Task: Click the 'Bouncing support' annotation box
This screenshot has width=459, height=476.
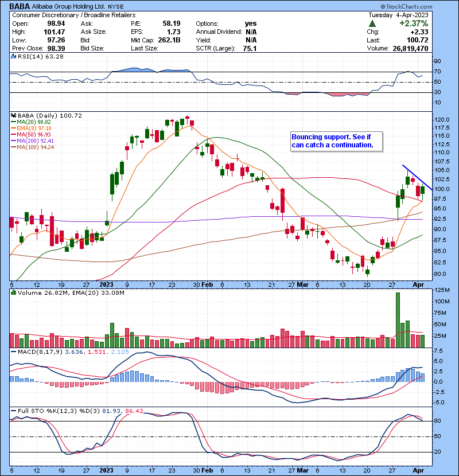Action: (336, 141)
